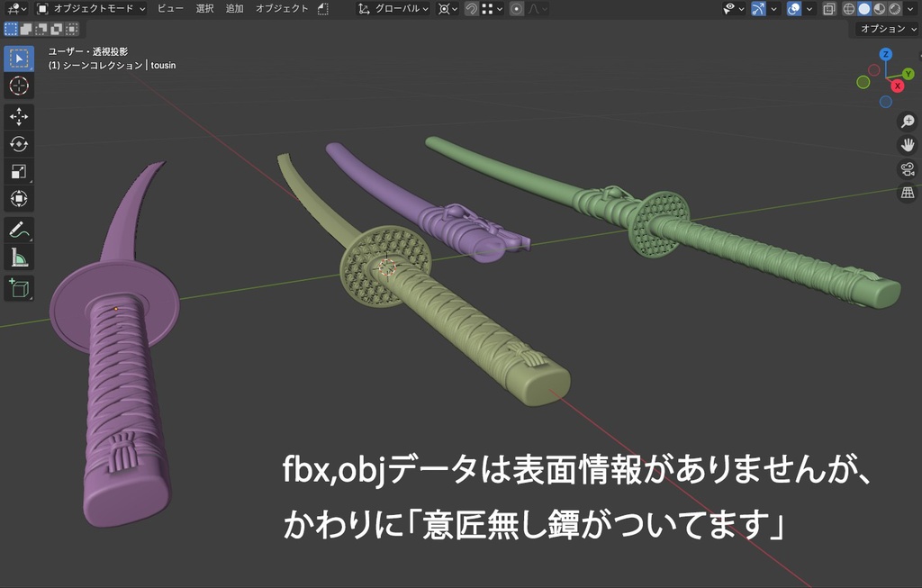Open the 選択 menu
Viewport: 922px width, 588px height.
pos(204,9)
